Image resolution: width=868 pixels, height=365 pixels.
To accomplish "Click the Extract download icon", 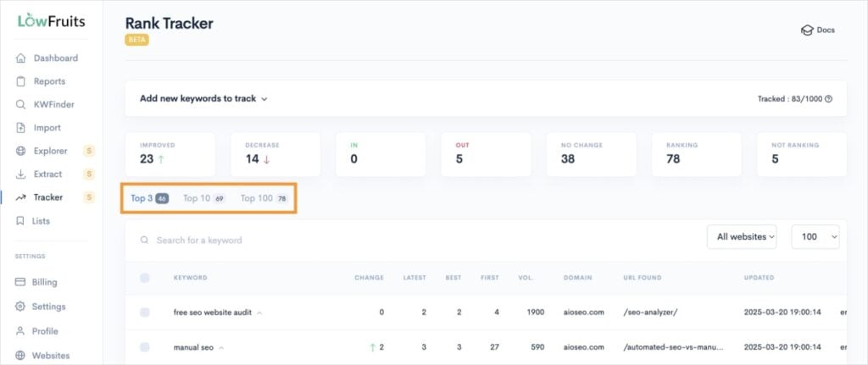I will click(x=20, y=174).
